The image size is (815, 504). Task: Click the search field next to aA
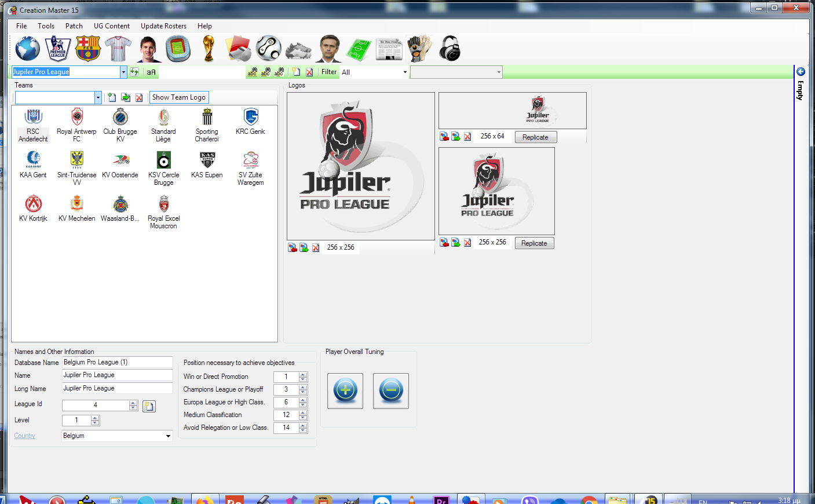(202, 72)
